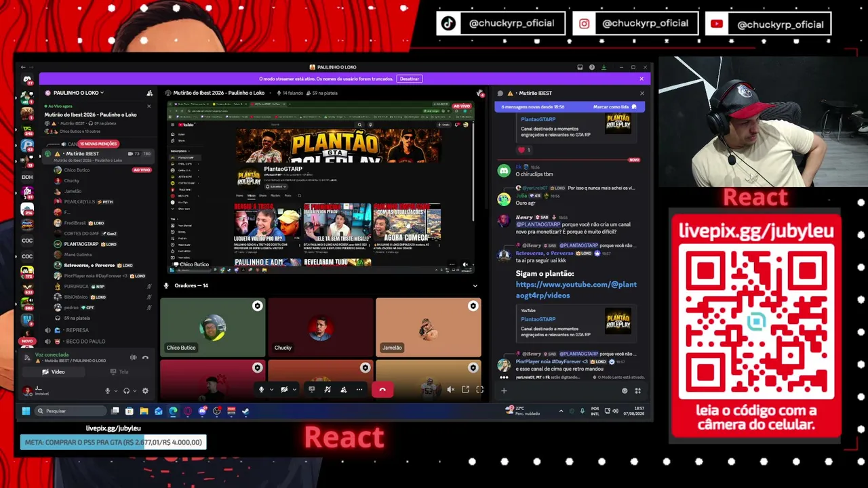
Task: Click the invite members icon beside PAULINHO O LOKO
Action: [149, 93]
